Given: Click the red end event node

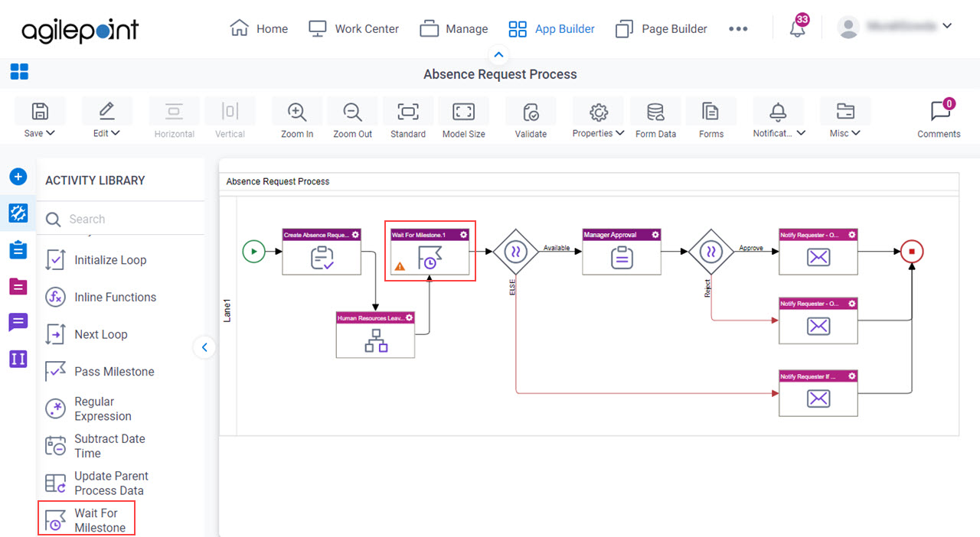Looking at the screenshot, I should click(x=912, y=251).
